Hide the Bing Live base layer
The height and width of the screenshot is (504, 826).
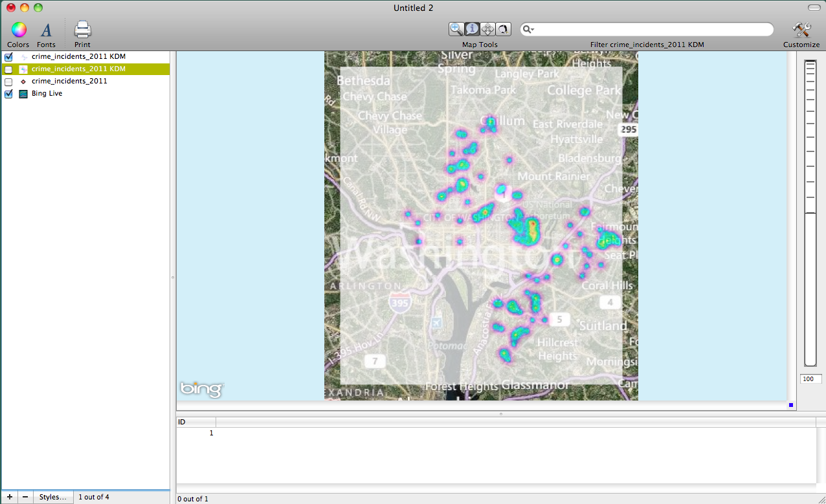(8, 94)
